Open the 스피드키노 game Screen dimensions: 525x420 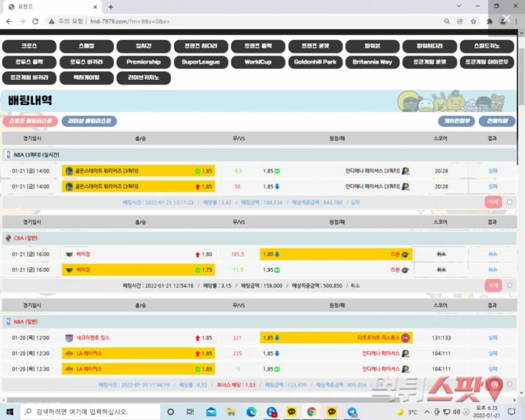(x=487, y=47)
